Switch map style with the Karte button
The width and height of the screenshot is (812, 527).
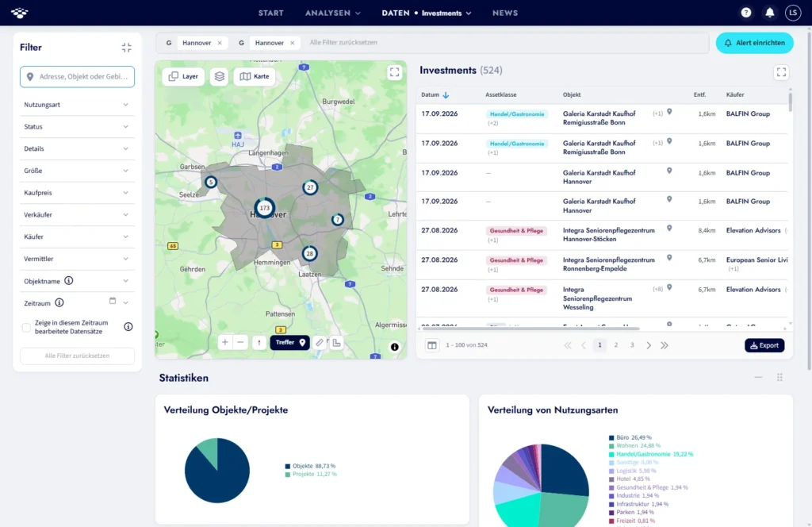tap(255, 76)
